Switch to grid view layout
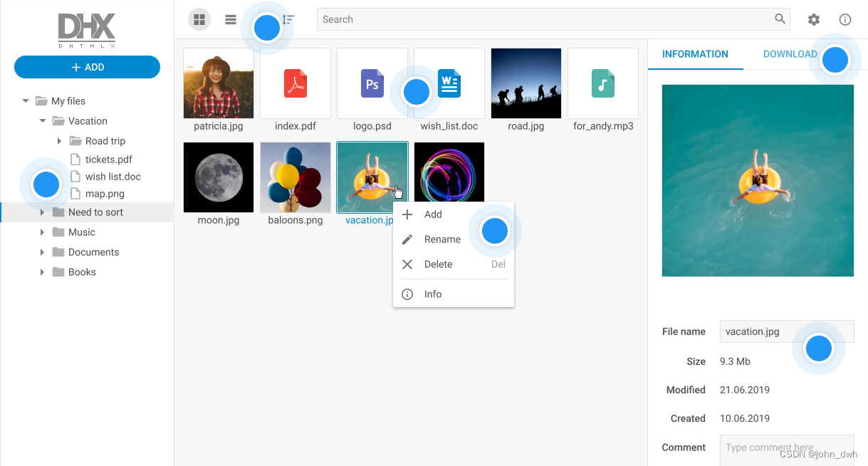The image size is (868, 466). [199, 19]
